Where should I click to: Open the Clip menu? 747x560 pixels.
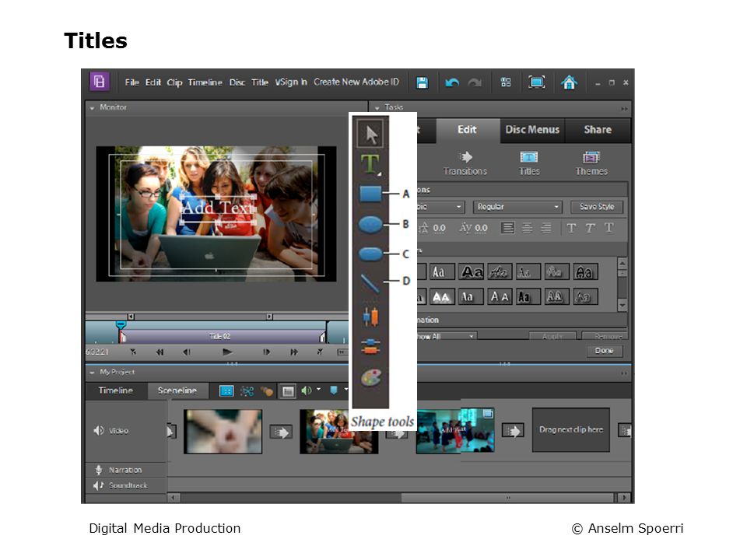174,82
